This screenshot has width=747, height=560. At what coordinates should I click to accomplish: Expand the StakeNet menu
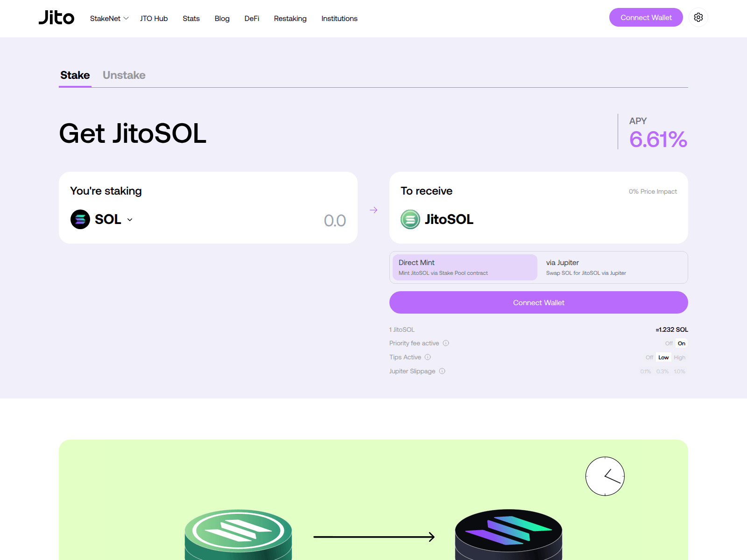click(x=109, y=18)
